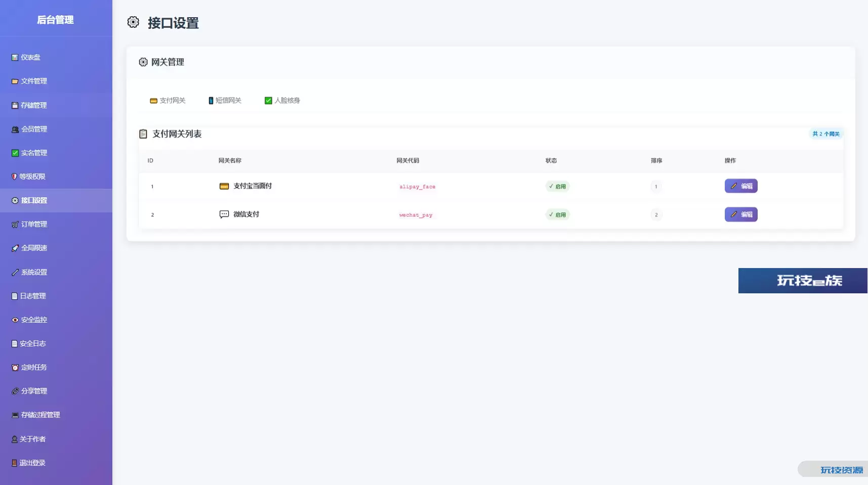Click the eye icon beside 安全监控
868x485 pixels.
click(x=15, y=320)
